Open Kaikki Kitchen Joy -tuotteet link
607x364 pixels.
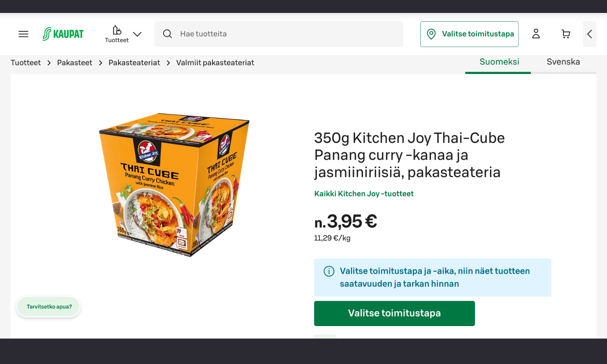pyautogui.click(x=363, y=194)
